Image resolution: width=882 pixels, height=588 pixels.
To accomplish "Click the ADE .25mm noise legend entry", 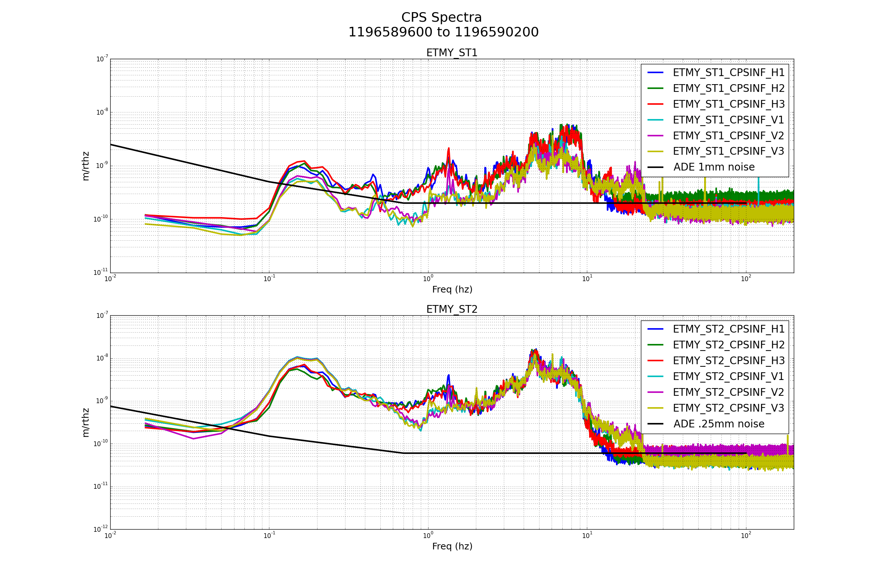I will pyautogui.click(x=718, y=424).
